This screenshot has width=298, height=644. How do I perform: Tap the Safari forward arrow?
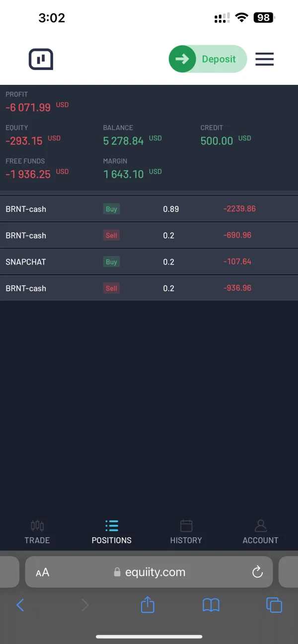coord(85,605)
